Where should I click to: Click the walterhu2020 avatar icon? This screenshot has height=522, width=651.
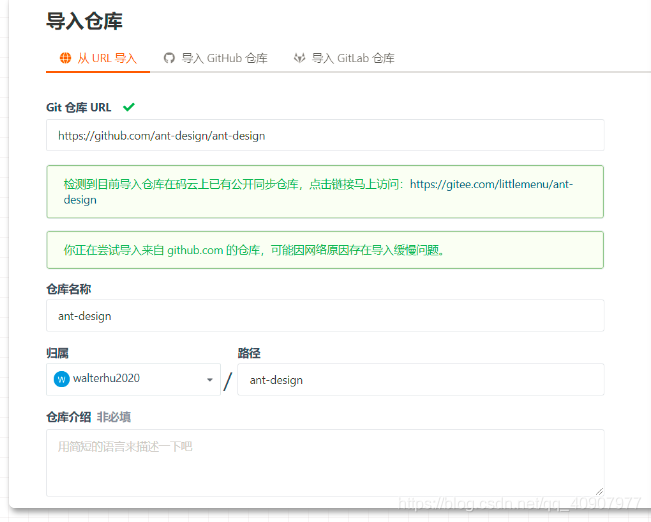tap(61, 379)
